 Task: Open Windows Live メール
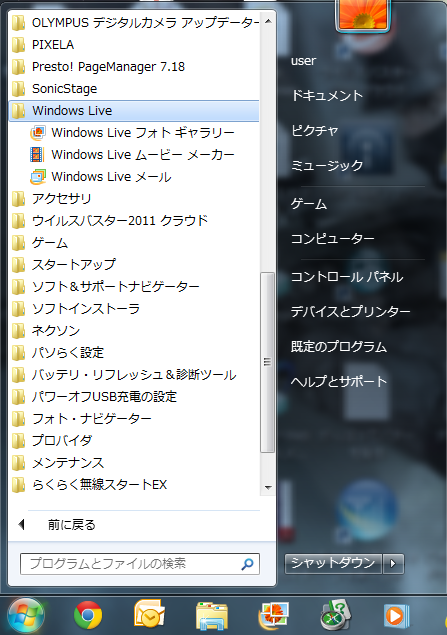coord(101,177)
